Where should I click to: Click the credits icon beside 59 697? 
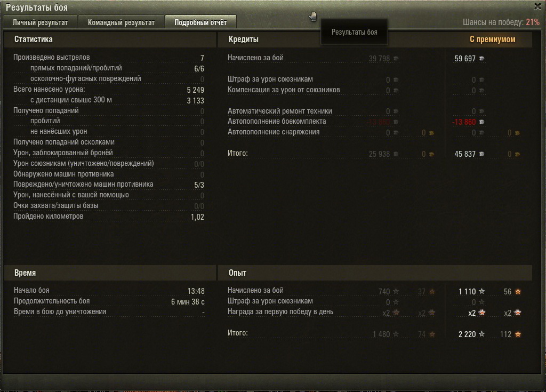[482, 59]
